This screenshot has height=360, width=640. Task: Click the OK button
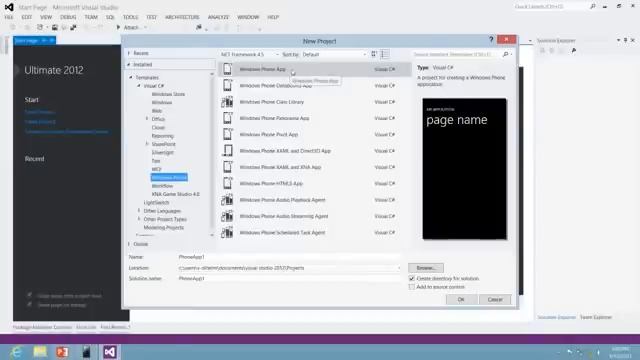(x=461, y=300)
